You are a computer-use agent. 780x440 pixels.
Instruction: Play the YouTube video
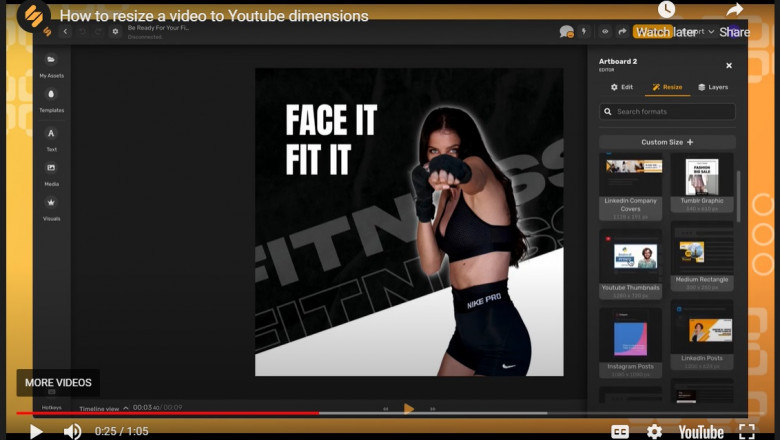(36, 431)
